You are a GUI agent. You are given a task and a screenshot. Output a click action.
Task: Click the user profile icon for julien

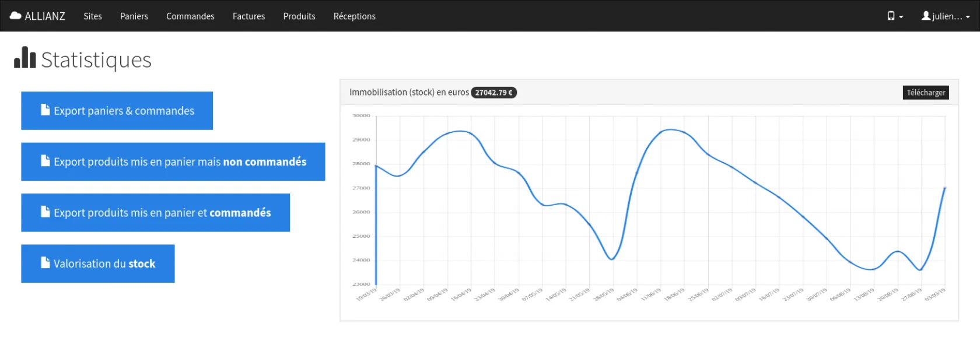(926, 16)
